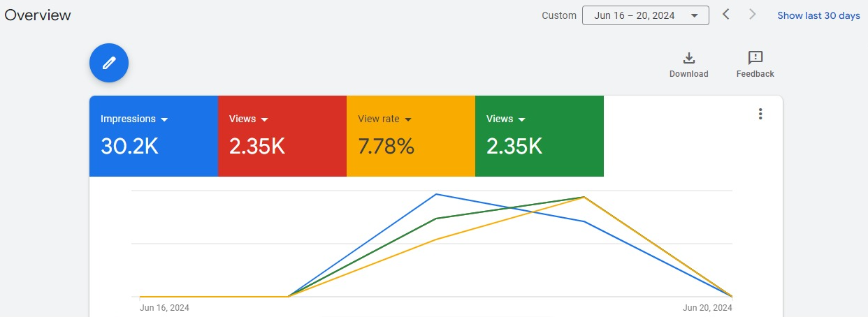Click the Jun 16, 2024 axis label
The height and width of the screenshot is (317, 868).
point(164,307)
